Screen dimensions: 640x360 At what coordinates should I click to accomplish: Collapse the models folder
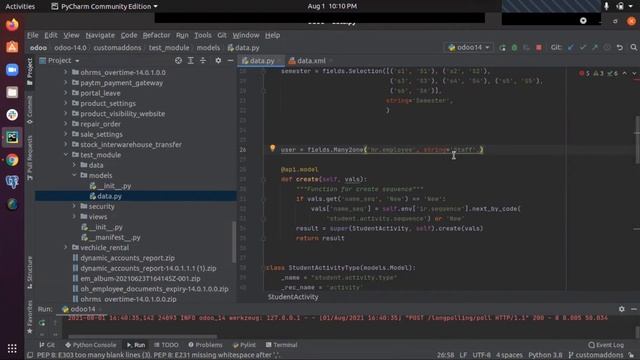74,176
